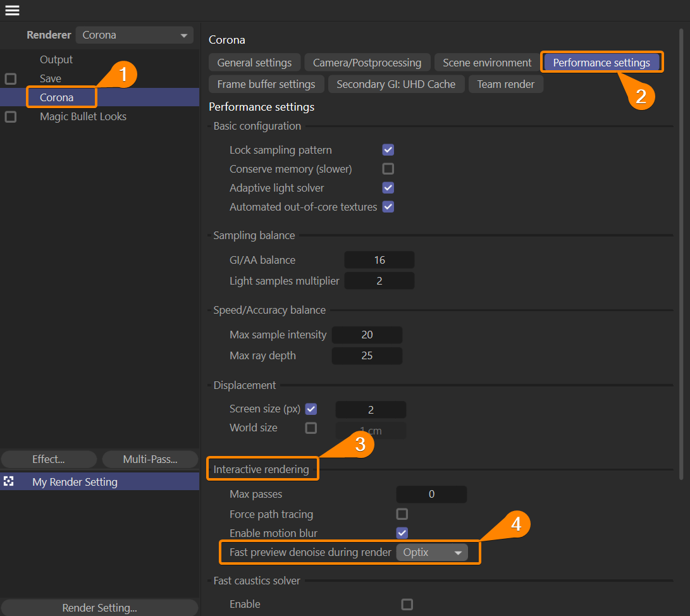690x616 pixels.
Task: Check the World size displacement checkbox
Action: click(311, 428)
